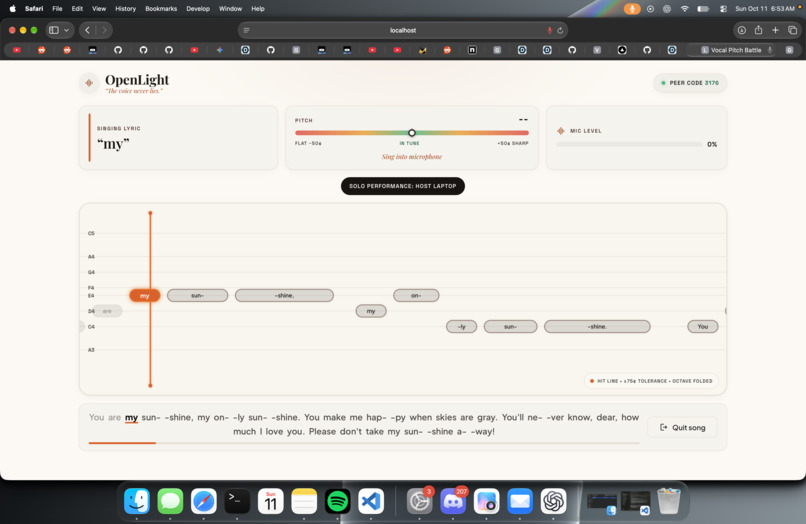Screen dimensions: 806x524
Task: Click the '-shine.' note on C4
Action: pos(597,327)
